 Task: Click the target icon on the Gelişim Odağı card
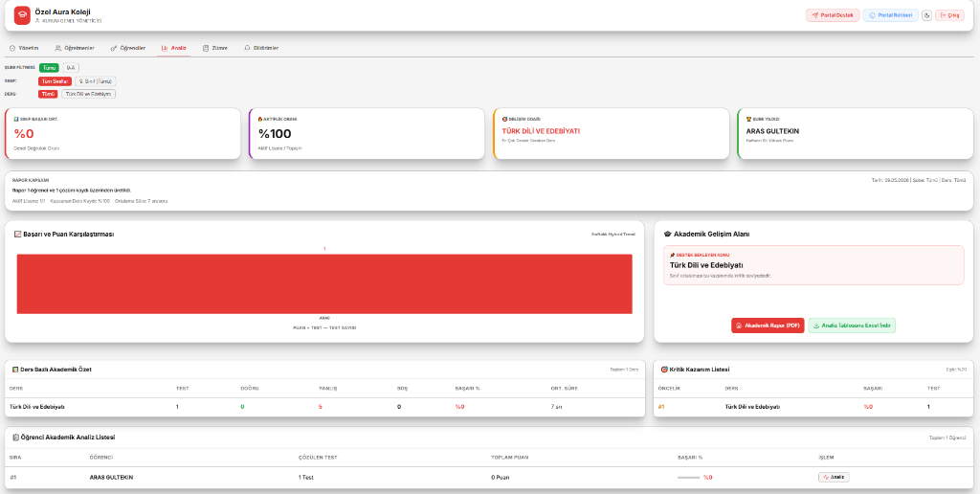504,119
